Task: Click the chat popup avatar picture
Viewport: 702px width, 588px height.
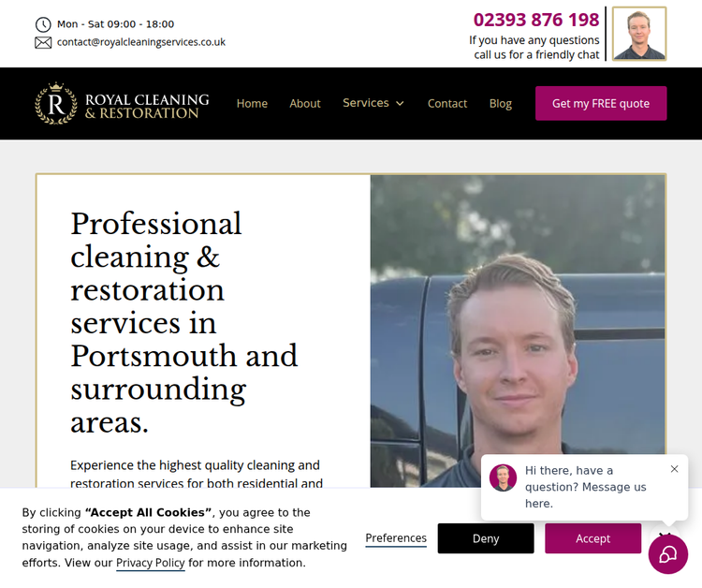Action: [503, 478]
